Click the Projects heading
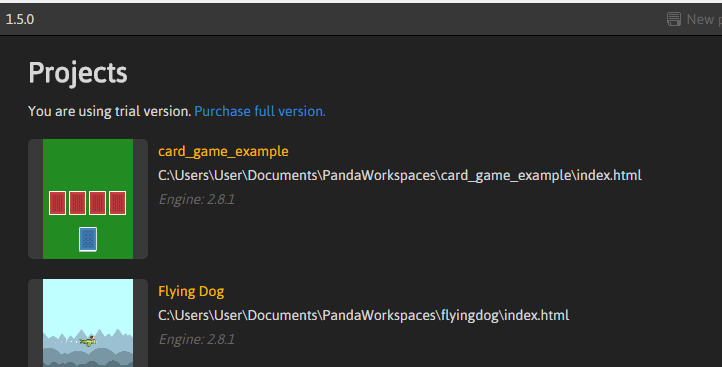 (78, 73)
